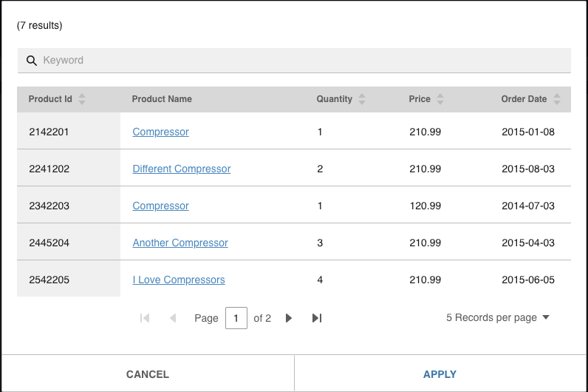This screenshot has height=392, width=588.
Task: Sort by Quantity column arrows
Action: click(x=362, y=99)
